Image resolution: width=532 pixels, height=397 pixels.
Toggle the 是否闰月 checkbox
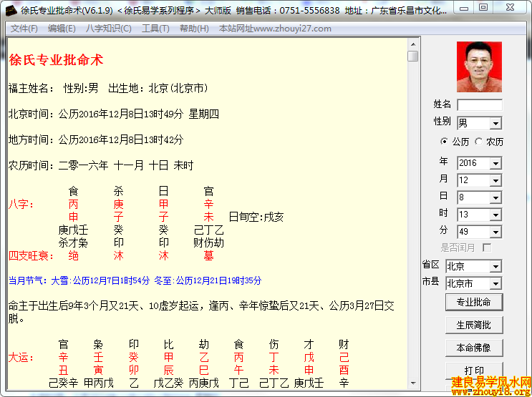click(x=488, y=247)
